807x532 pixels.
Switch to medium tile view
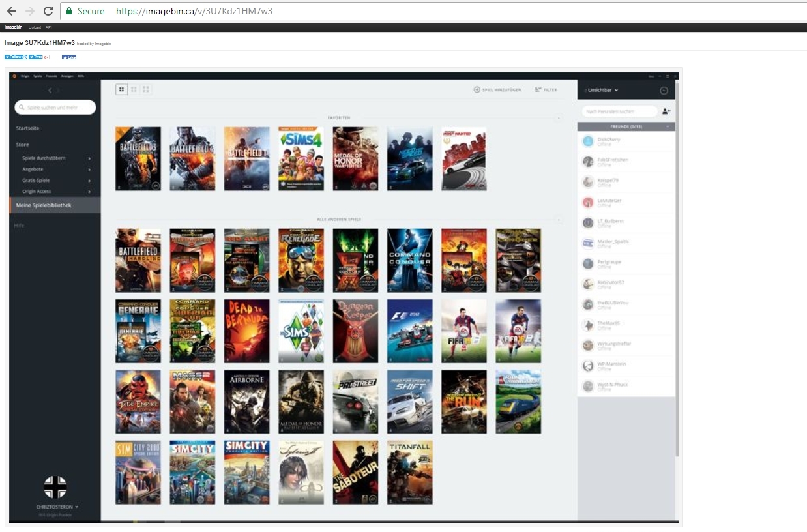pos(134,89)
